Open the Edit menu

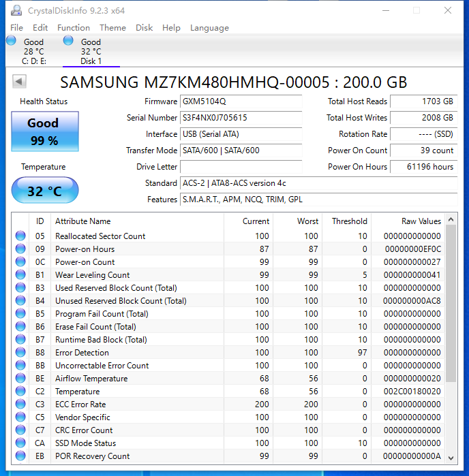(40, 28)
